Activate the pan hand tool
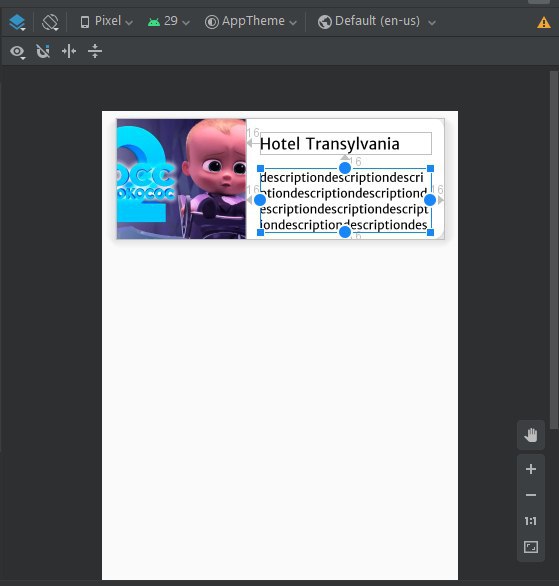Image resolution: width=559 pixels, height=586 pixels. click(531, 435)
